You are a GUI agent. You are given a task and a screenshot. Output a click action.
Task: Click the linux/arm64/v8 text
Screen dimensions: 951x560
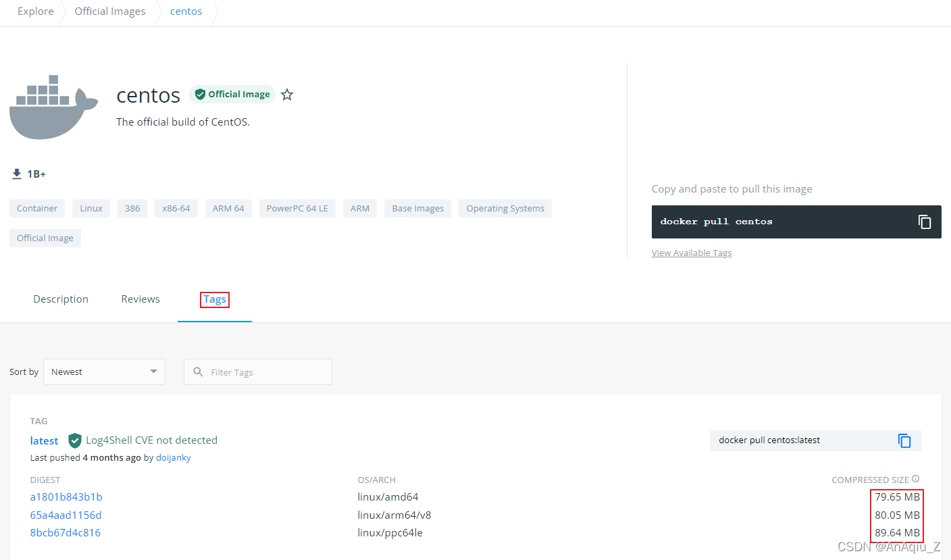394,515
